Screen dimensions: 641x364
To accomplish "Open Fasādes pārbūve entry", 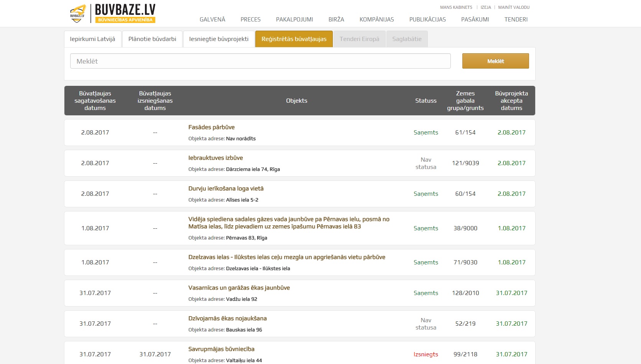I will tap(212, 127).
